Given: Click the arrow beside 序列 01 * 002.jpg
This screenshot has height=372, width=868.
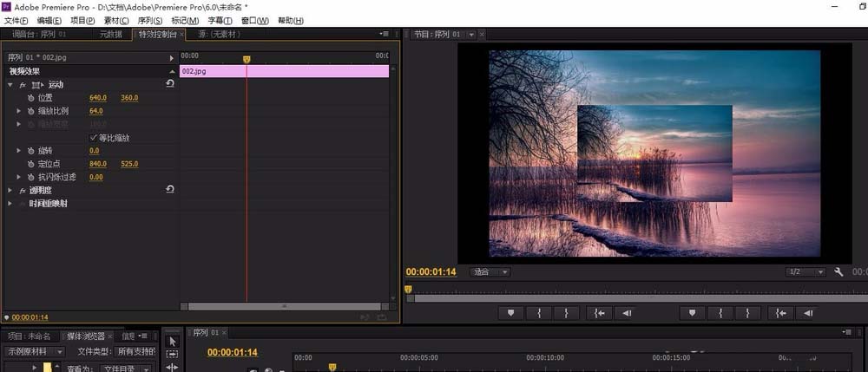Looking at the screenshot, I should click(172, 57).
